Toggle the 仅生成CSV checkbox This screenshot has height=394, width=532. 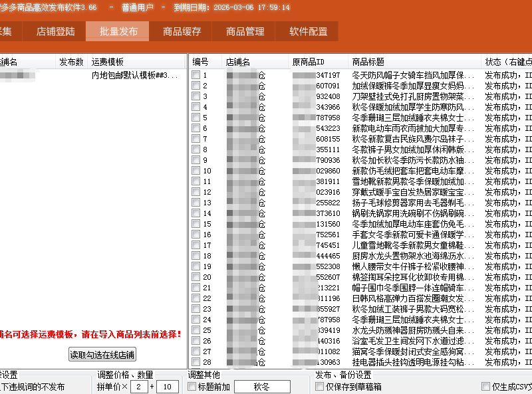pyautogui.click(x=485, y=387)
